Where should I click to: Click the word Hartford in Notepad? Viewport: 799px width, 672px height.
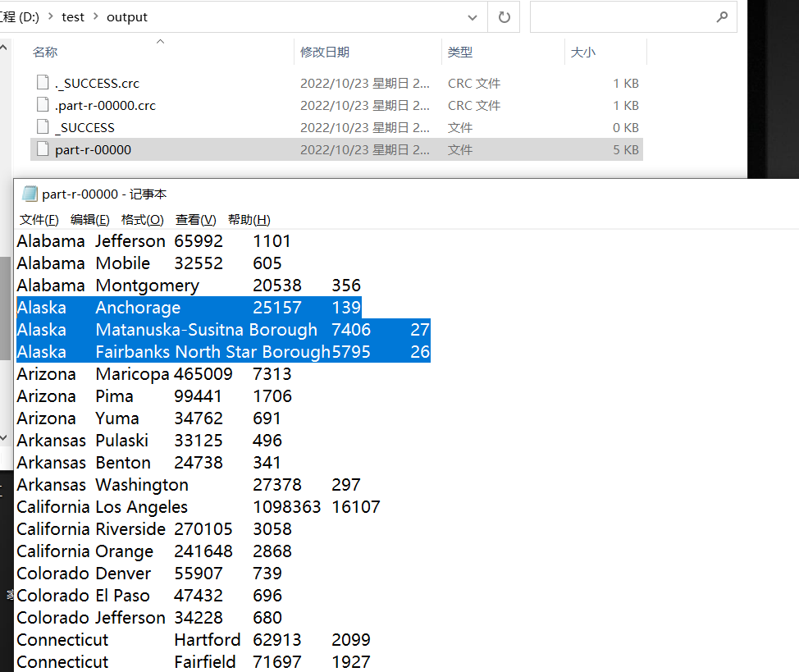[207, 640]
